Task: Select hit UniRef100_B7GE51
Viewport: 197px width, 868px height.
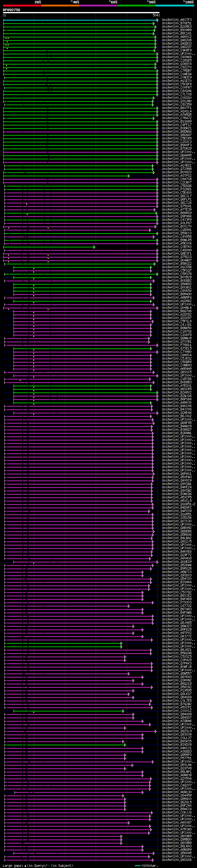Action: click(x=176, y=23)
